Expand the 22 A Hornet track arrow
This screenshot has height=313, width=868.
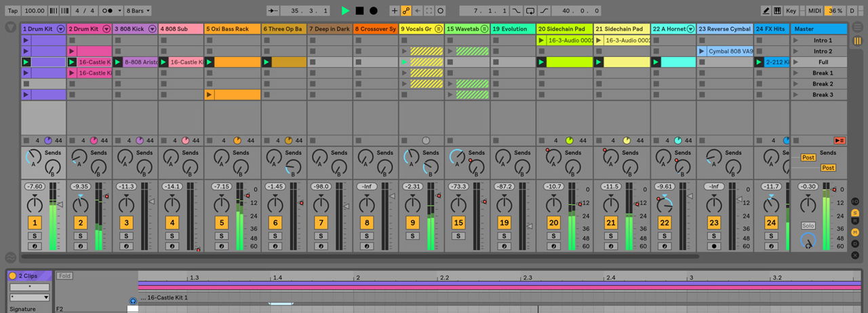pos(690,29)
